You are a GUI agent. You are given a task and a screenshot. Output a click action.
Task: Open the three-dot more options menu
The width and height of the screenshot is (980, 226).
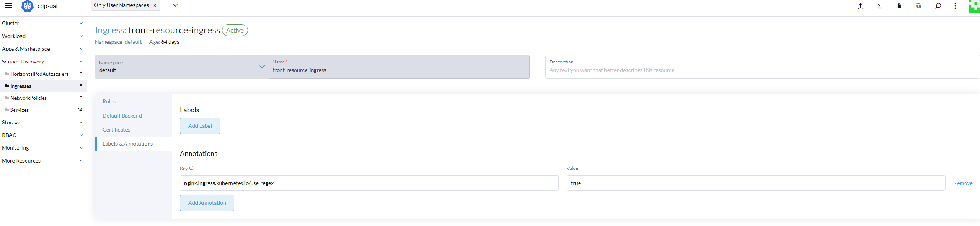pos(955,6)
